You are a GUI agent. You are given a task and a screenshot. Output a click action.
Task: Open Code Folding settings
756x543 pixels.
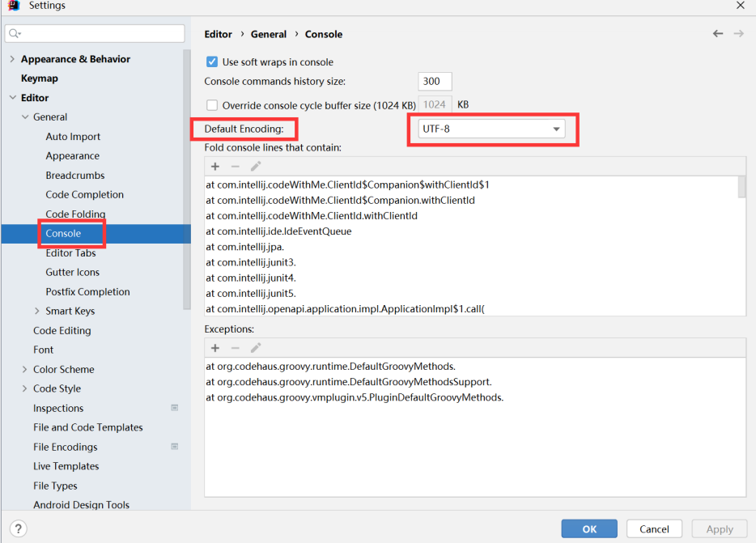[75, 214]
